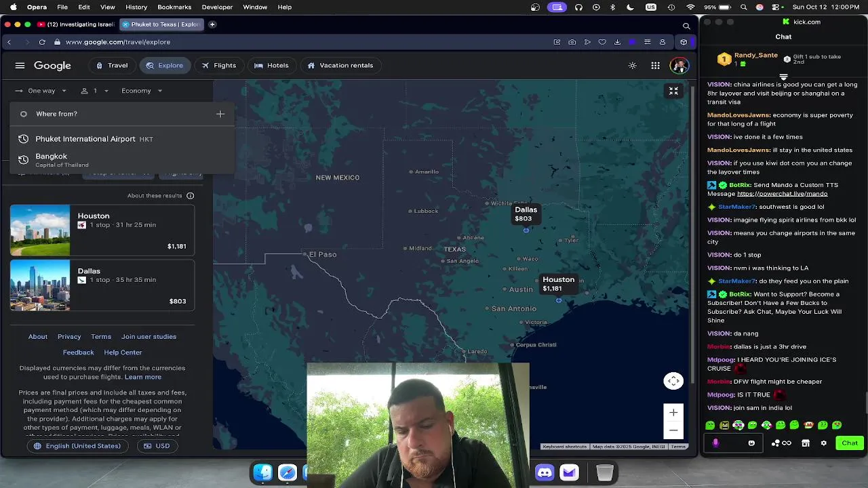Open the Google main hamburger menu
This screenshot has height=488, width=868.
coord(20,66)
